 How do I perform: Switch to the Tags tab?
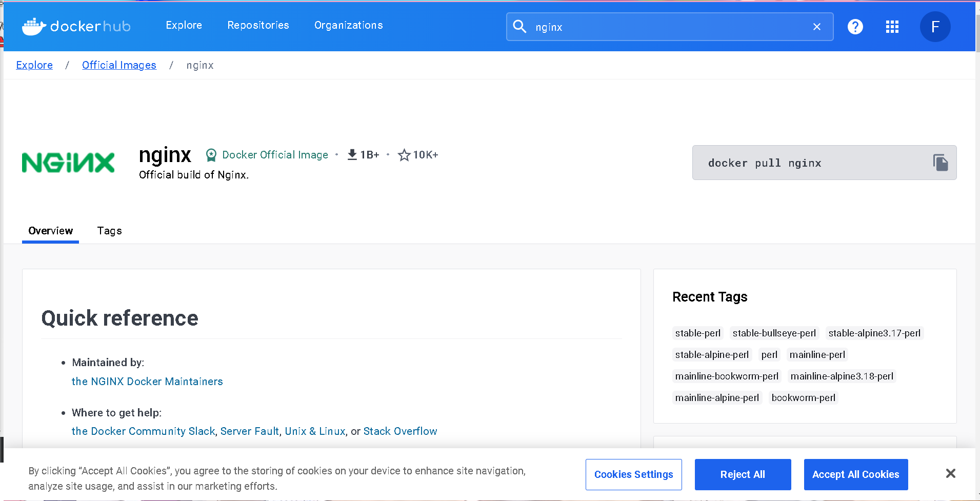point(109,231)
